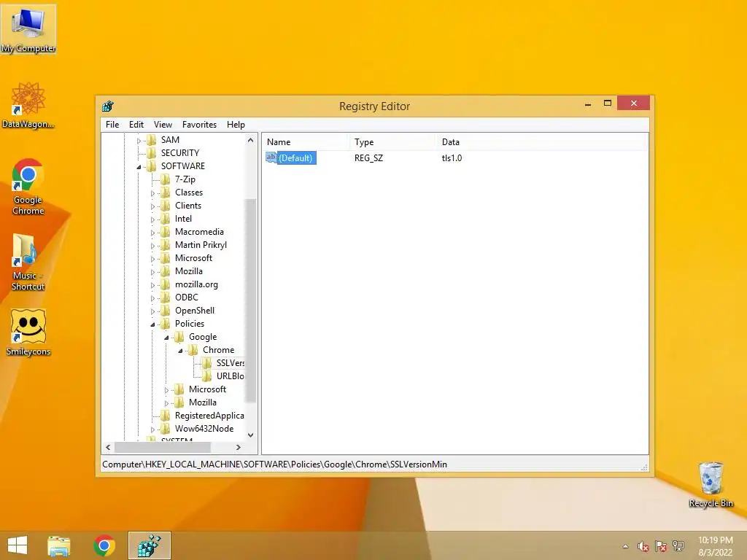The width and height of the screenshot is (747, 560).
Task: Open the Help menu
Action: tap(236, 124)
